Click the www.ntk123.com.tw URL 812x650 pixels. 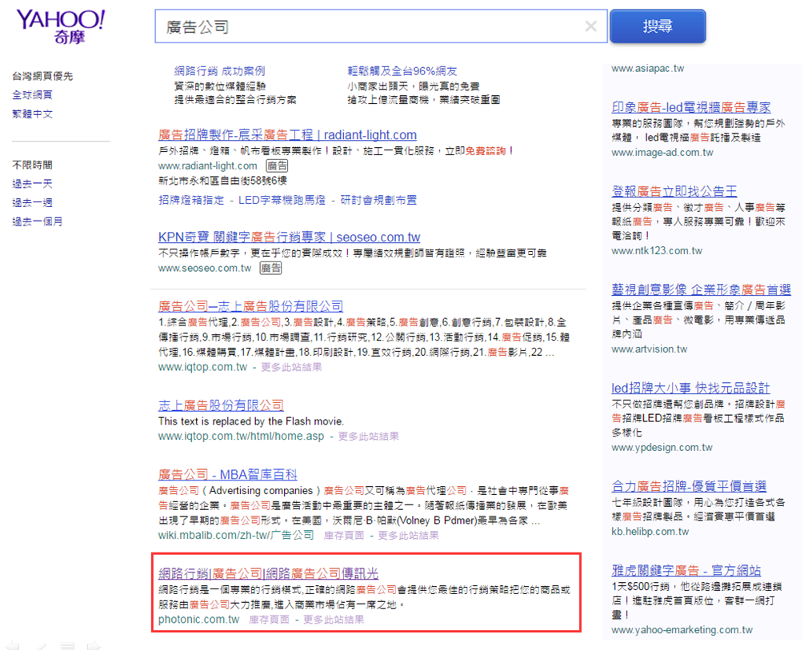657,251
